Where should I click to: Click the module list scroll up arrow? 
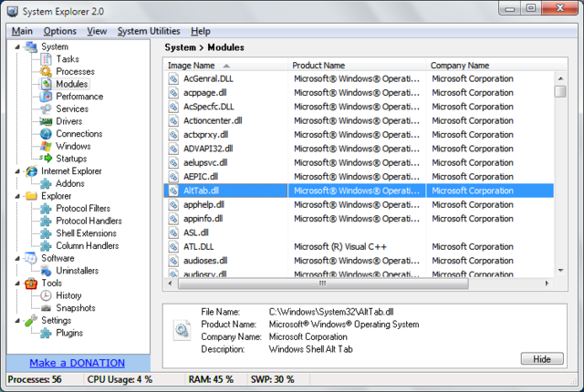click(560, 78)
